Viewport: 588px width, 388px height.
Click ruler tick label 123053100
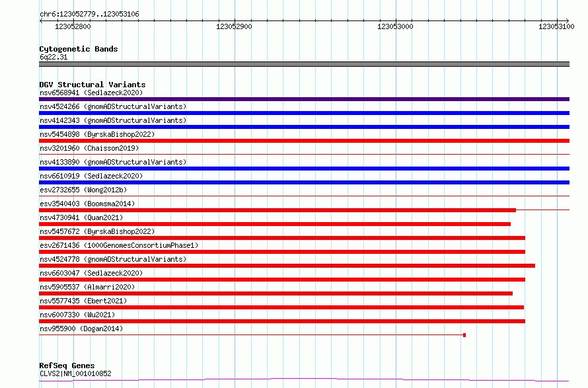pos(556,26)
